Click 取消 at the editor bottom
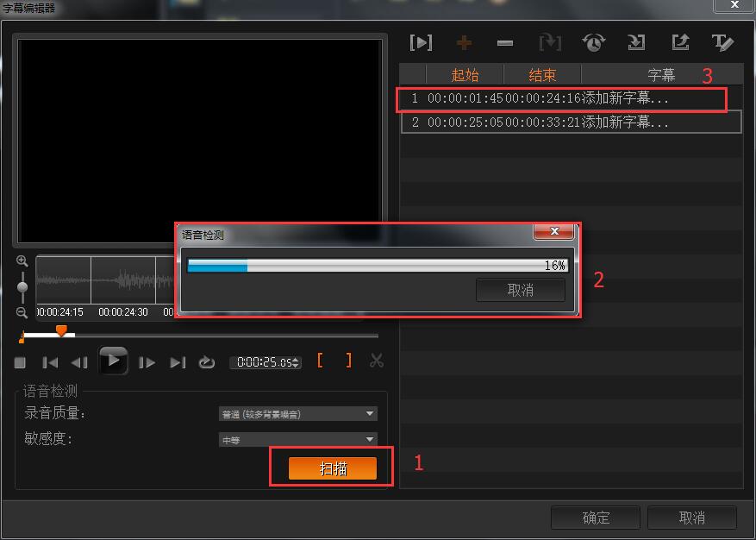 [692, 518]
